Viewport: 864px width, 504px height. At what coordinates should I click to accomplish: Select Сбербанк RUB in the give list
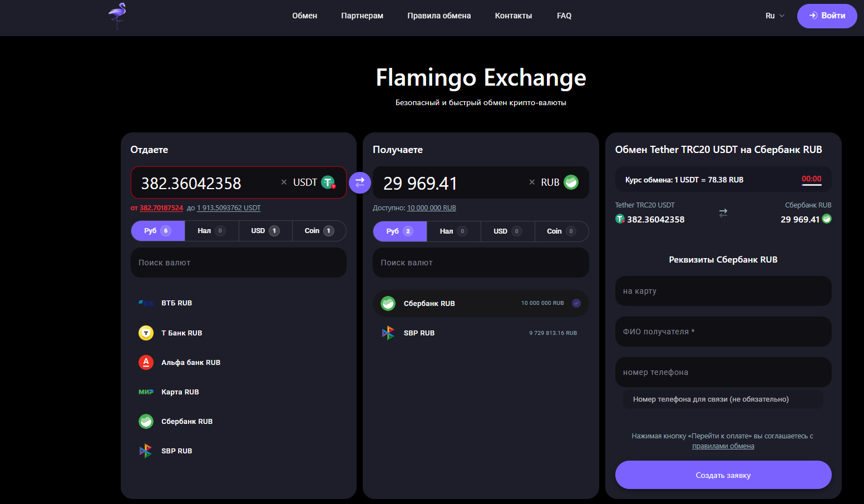click(239, 421)
